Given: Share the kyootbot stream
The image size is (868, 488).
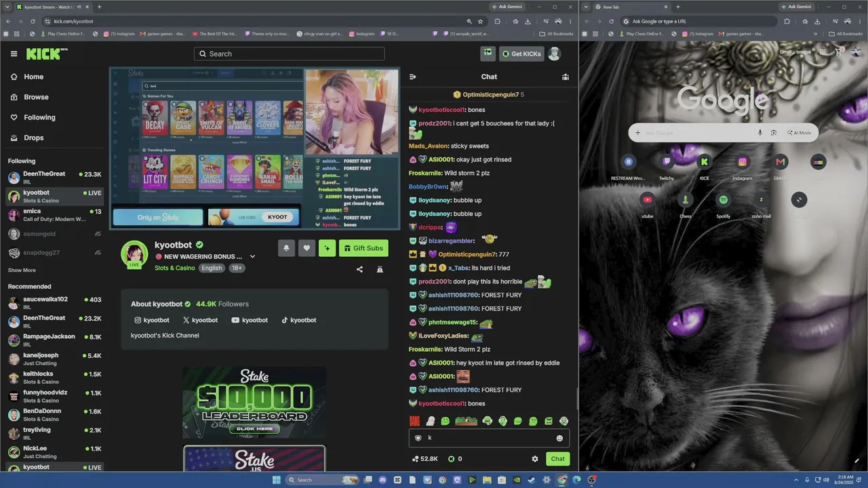Looking at the screenshot, I should click(359, 269).
